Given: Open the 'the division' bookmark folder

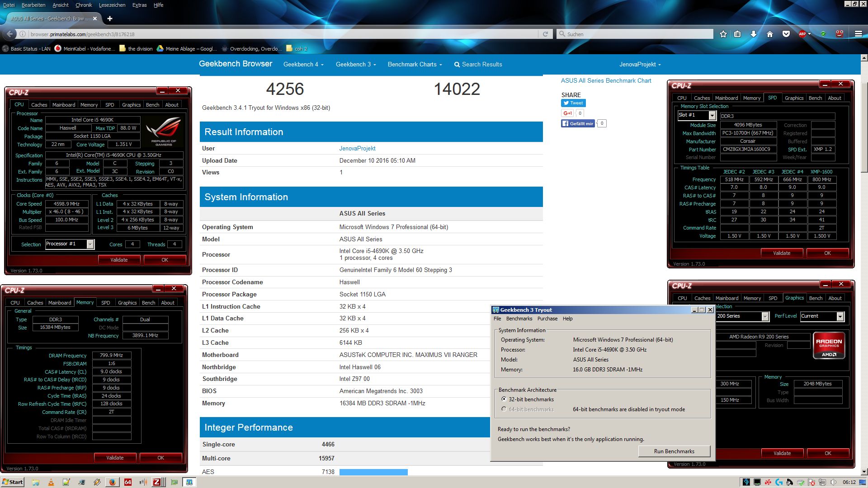Looking at the screenshot, I should 136,49.
